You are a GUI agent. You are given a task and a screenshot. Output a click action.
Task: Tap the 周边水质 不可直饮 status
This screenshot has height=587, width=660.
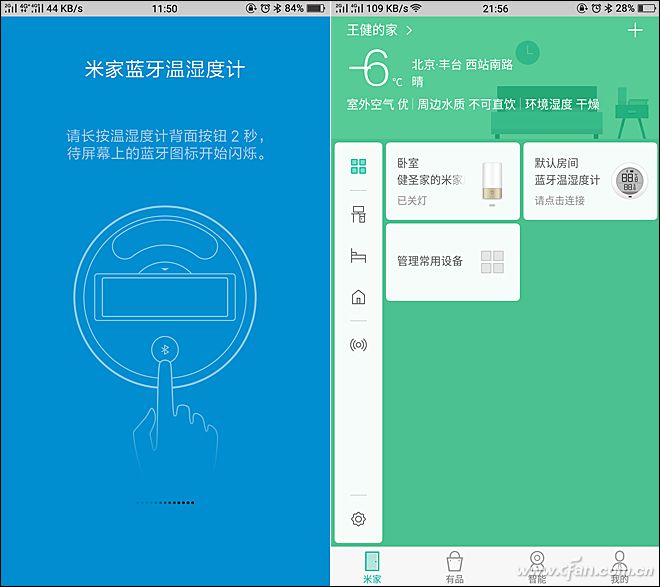click(x=466, y=104)
